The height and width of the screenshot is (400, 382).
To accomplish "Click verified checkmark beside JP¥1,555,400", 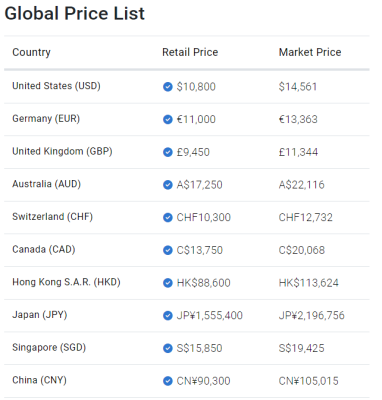I will [168, 315].
